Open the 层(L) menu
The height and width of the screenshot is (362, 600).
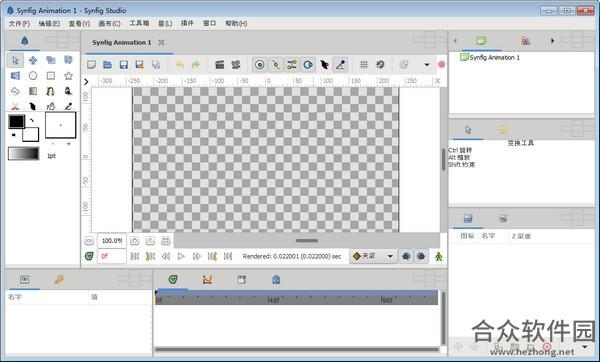(x=165, y=24)
